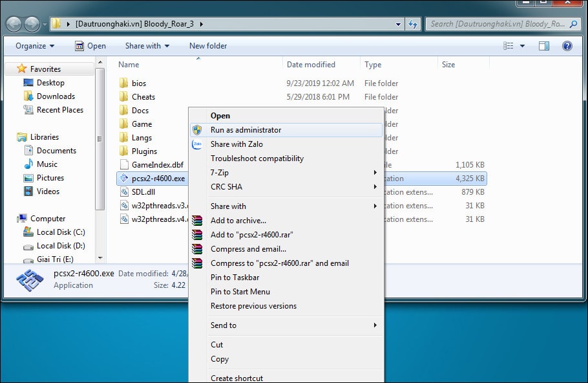
Task: Click the Docs folder icon
Action: tap(124, 110)
